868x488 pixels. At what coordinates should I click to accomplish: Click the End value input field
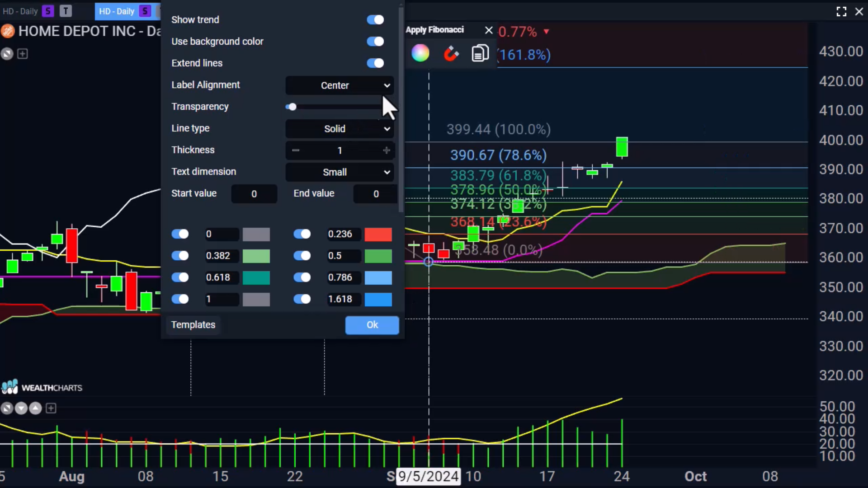click(376, 194)
